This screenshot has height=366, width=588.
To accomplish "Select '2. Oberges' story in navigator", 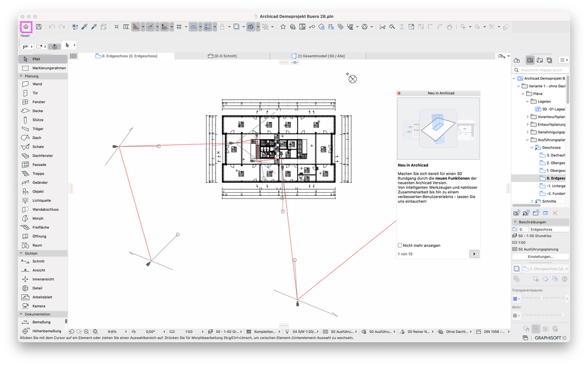I will point(552,163).
